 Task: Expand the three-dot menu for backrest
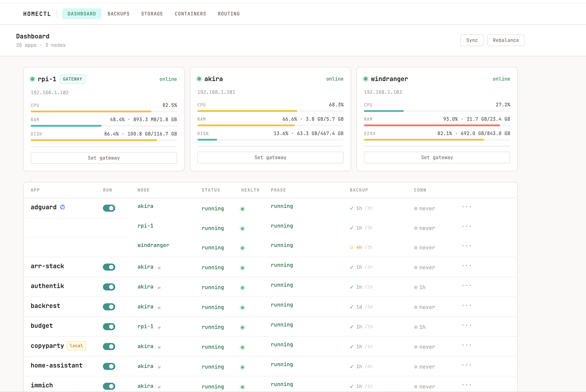[x=467, y=305]
